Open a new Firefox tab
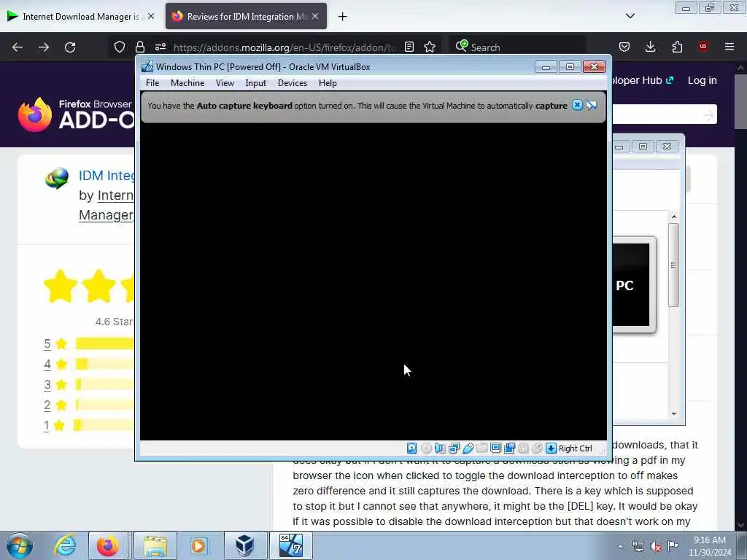Screen dimensions: 747x560 click(343, 17)
